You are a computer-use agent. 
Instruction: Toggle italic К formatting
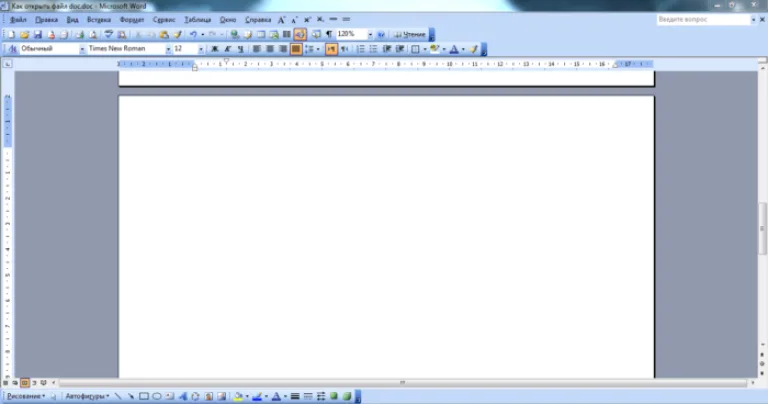(227, 49)
